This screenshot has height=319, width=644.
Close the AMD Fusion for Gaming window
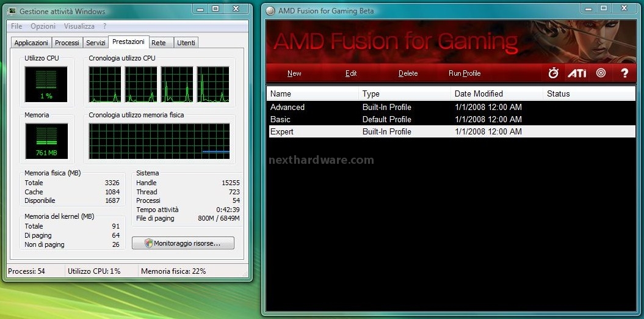(624, 8)
